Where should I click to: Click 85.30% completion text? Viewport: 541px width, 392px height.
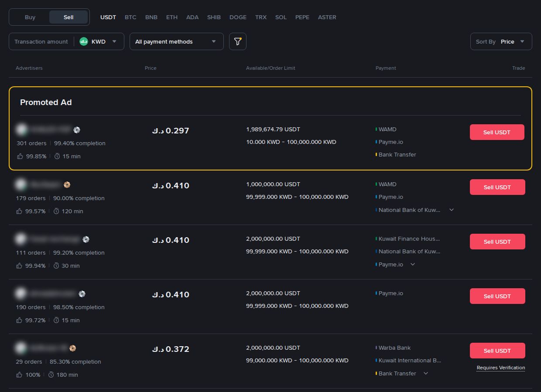pos(75,361)
